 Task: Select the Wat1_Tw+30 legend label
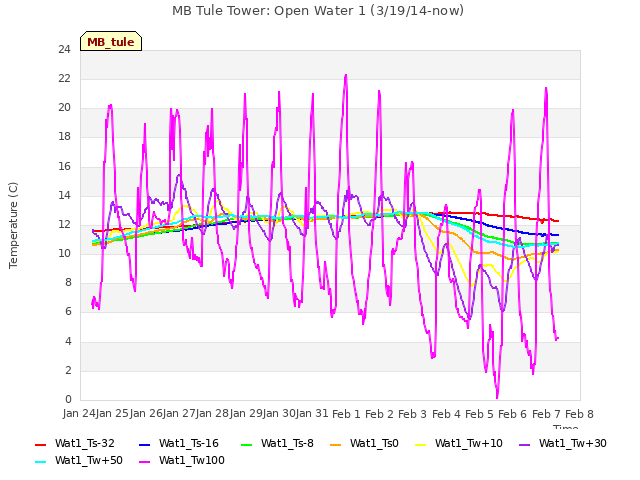click(573, 444)
